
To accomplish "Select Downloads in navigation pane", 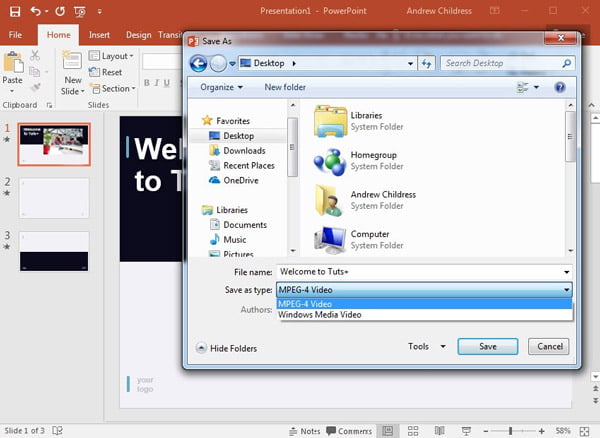I will [237, 151].
